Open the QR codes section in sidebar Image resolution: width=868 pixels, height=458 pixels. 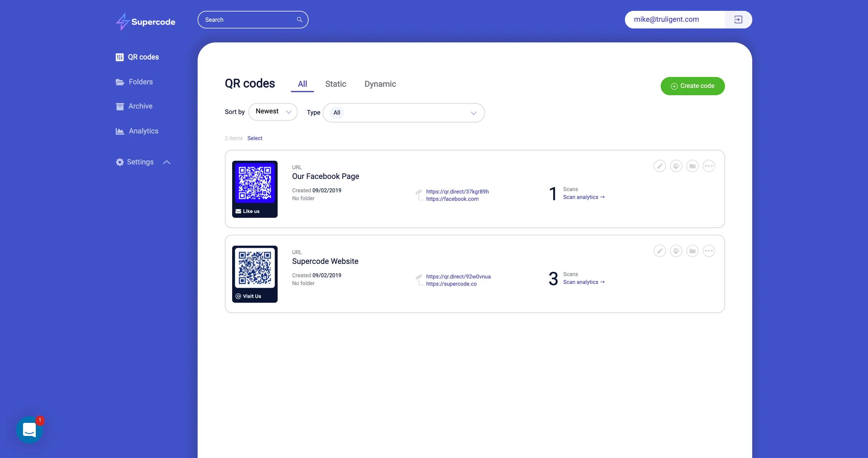[x=143, y=57]
